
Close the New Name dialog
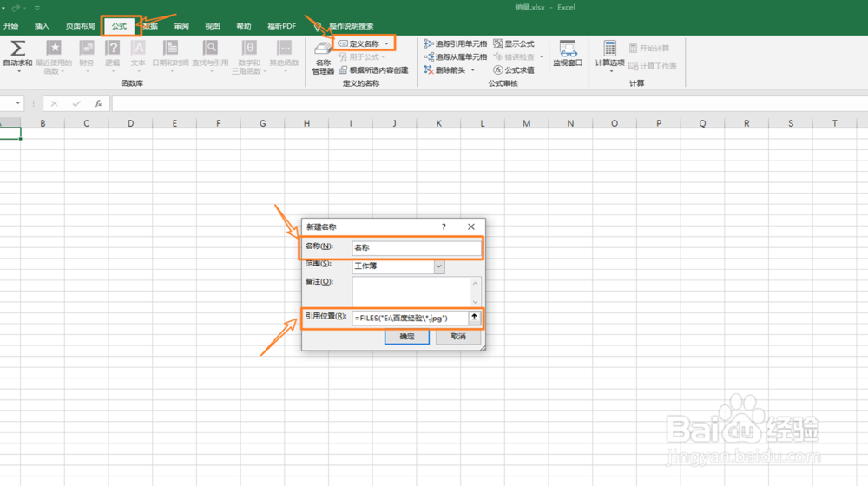(x=471, y=227)
